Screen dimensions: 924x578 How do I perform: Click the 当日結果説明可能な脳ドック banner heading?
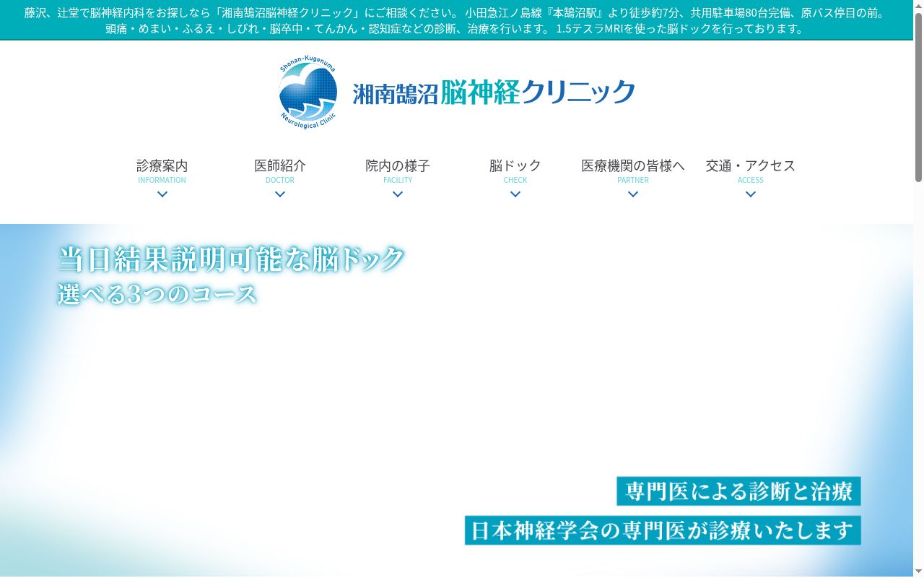[x=232, y=259]
